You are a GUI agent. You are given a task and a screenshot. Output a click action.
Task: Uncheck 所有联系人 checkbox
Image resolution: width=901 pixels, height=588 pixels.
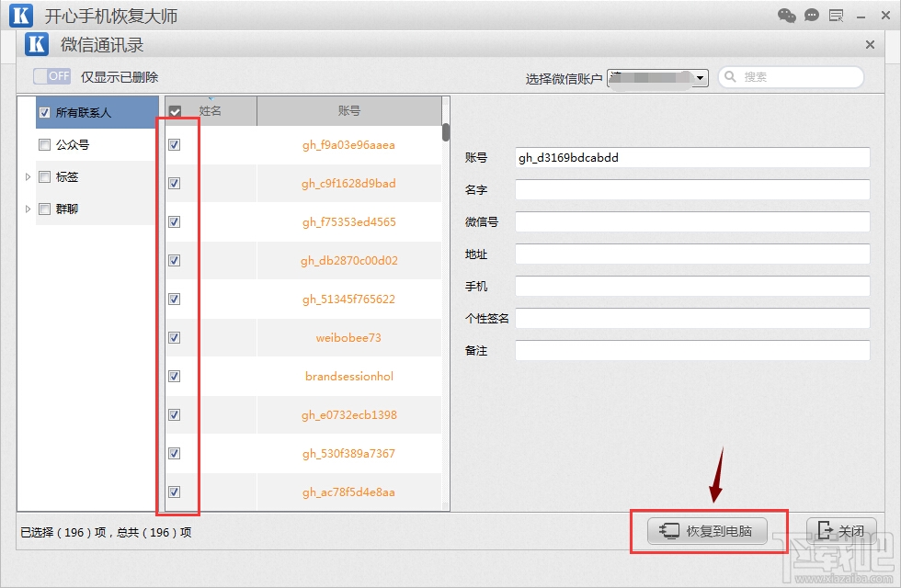[44, 112]
